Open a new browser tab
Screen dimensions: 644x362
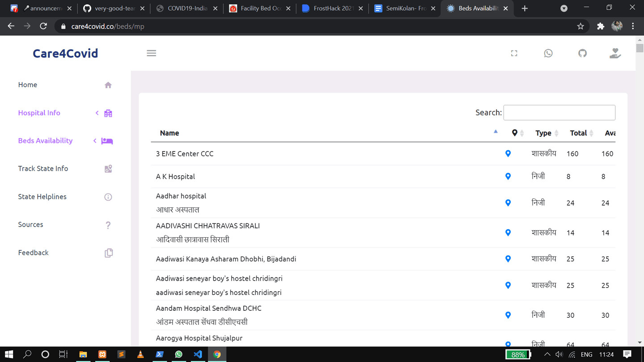525,8
